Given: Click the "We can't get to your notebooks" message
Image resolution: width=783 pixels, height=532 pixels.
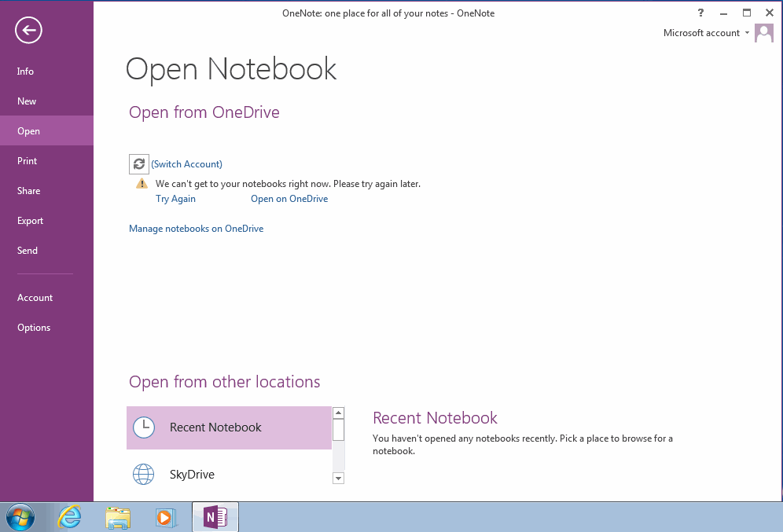Looking at the screenshot, I should tap(289, 184).
